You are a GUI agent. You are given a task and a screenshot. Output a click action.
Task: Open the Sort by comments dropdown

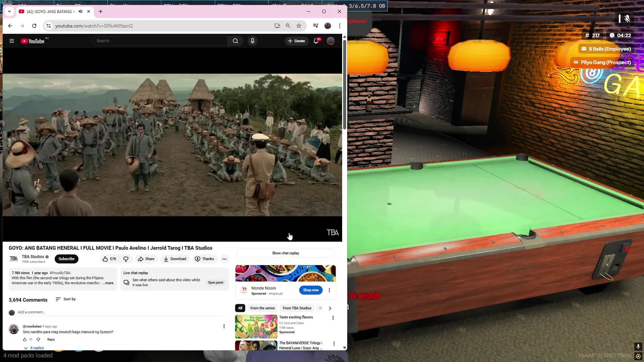(x=65, y=299)
